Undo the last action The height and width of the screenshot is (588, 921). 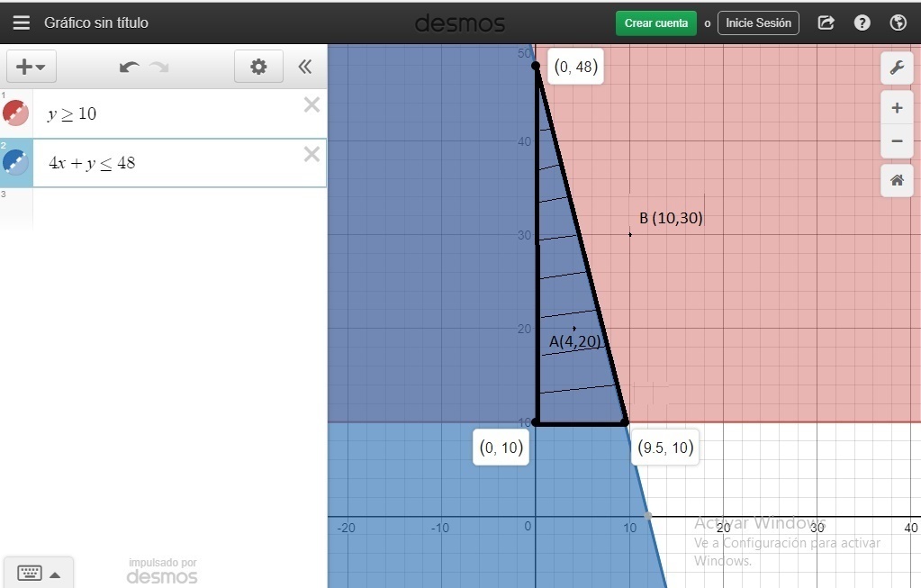tap(130, 67)
